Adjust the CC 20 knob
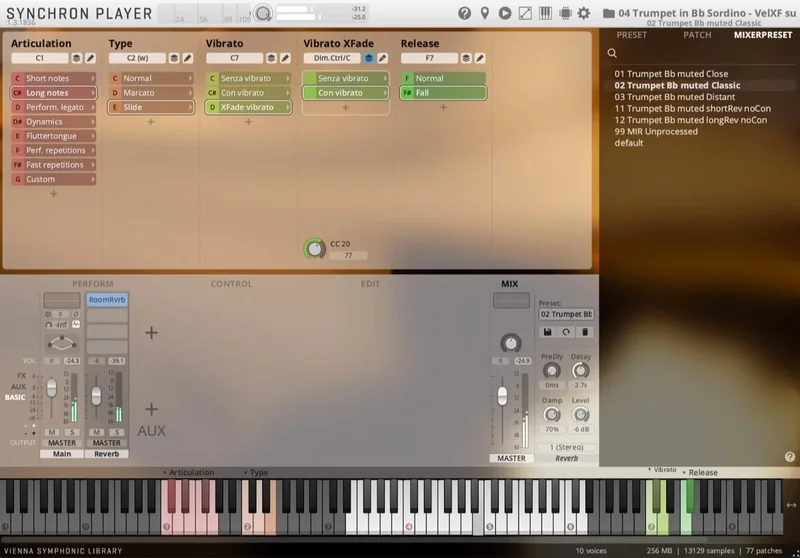Viewport: 800px width, 558px height. pyautogui.click(x=315, y=249)
